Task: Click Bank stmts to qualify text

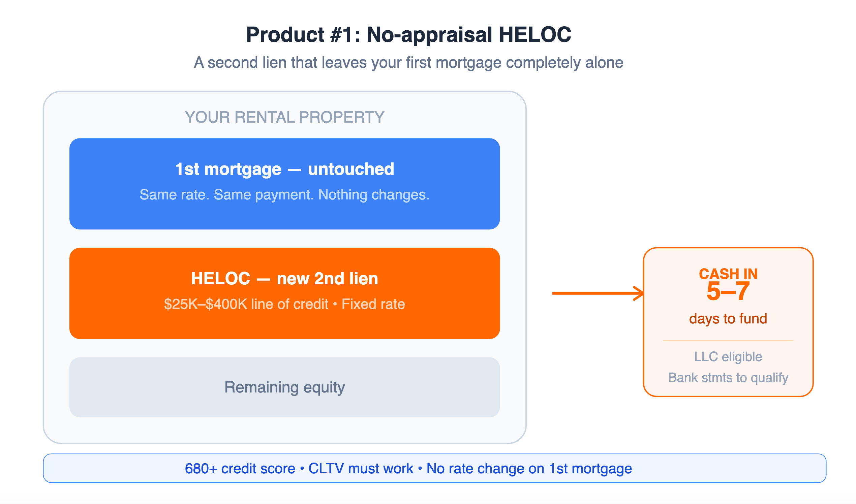Action: (x=728, y=378)
